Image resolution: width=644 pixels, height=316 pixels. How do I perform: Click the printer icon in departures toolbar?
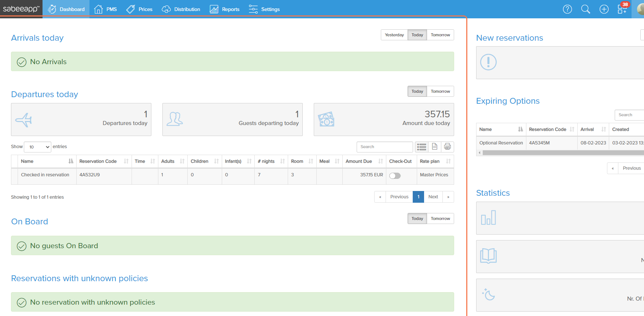point(448,147)
